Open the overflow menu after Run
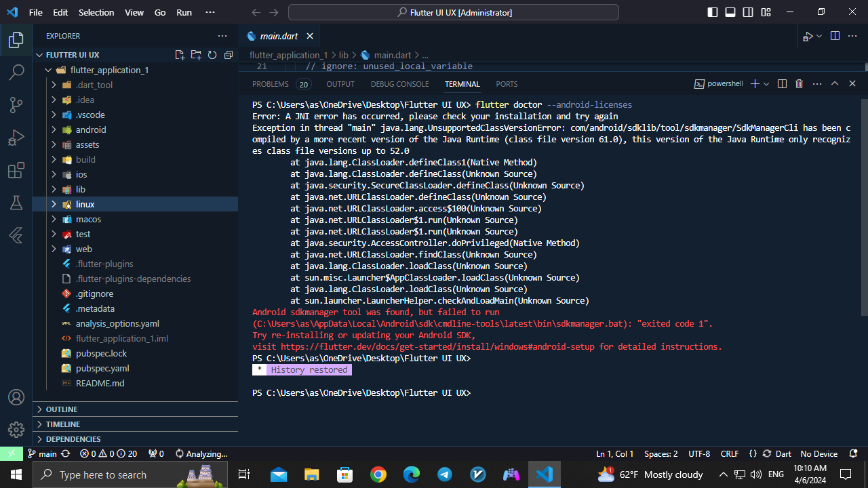The width and height of the screenshot is (868, 488). click(210, 12)
